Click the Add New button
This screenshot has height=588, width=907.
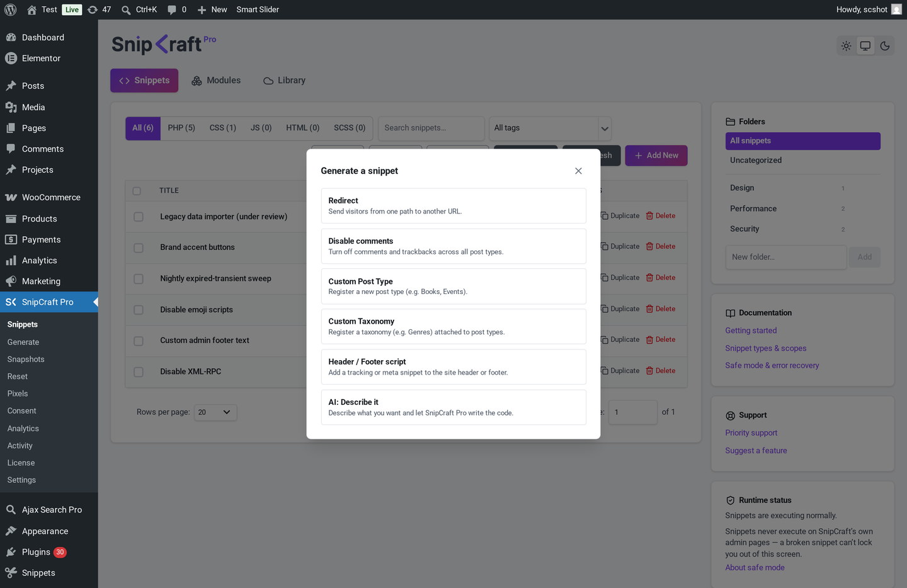click(656, 155)
